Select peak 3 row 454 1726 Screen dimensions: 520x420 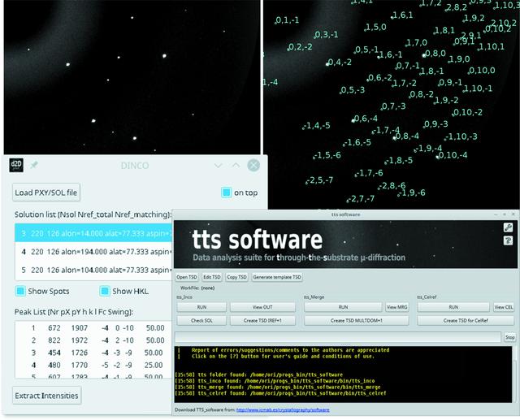coord(93,353)
